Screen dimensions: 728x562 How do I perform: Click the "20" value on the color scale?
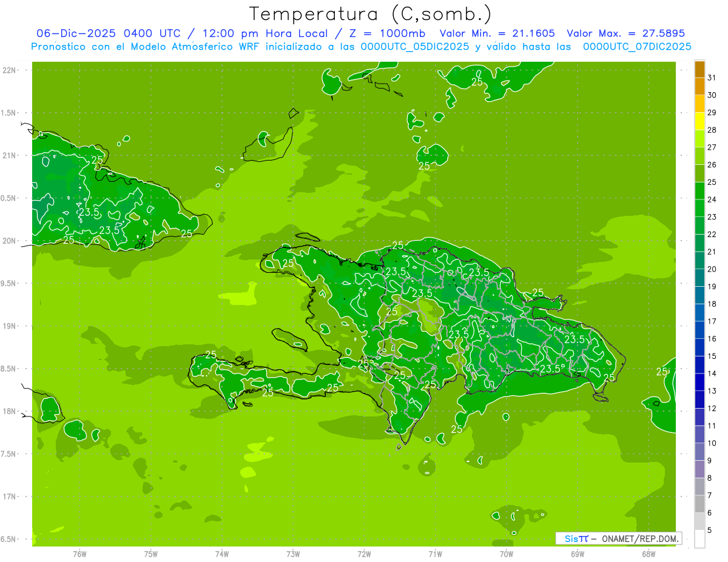click(x=712, y=269)
